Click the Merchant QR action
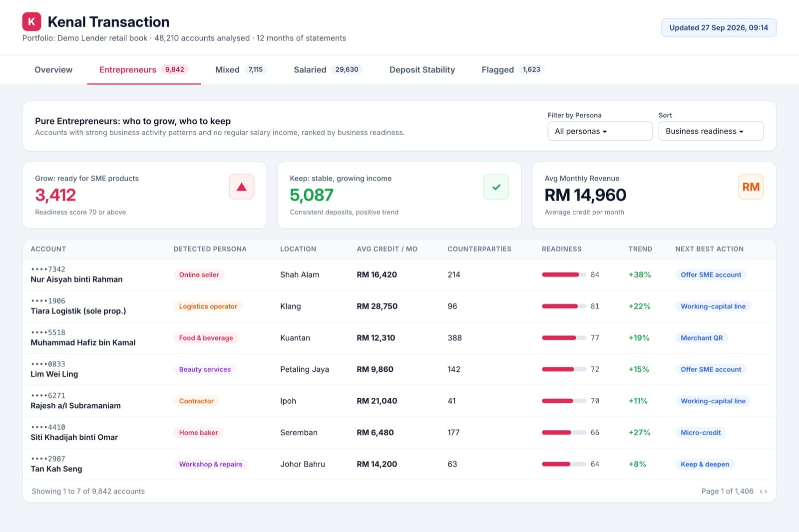The height and width of the screenshot is (532, 799). click(702, 338)
